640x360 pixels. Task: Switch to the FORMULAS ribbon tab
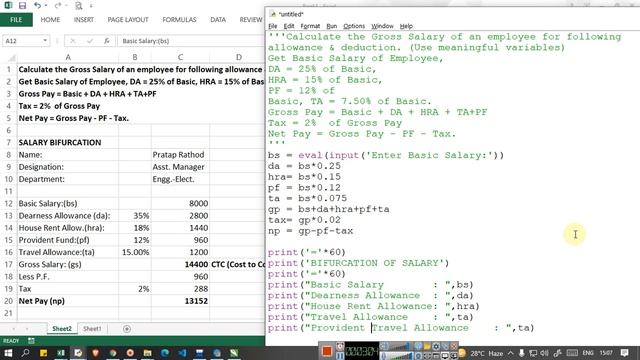pos(179,20)
